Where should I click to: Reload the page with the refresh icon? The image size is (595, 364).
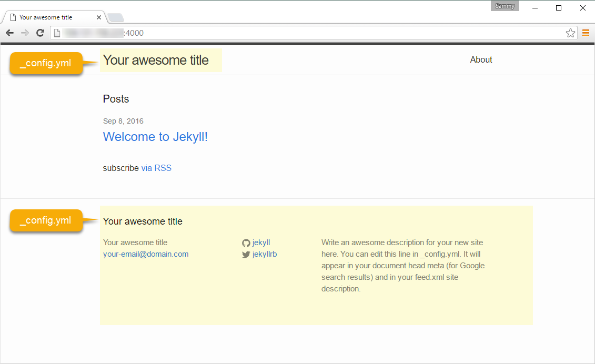coord(40,33)
